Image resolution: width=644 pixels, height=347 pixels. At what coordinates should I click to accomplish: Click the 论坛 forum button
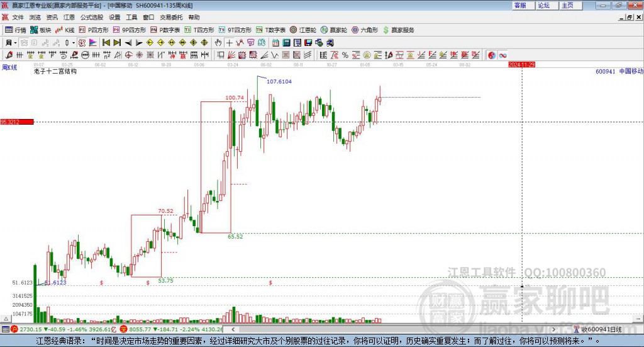click(547, 5)
